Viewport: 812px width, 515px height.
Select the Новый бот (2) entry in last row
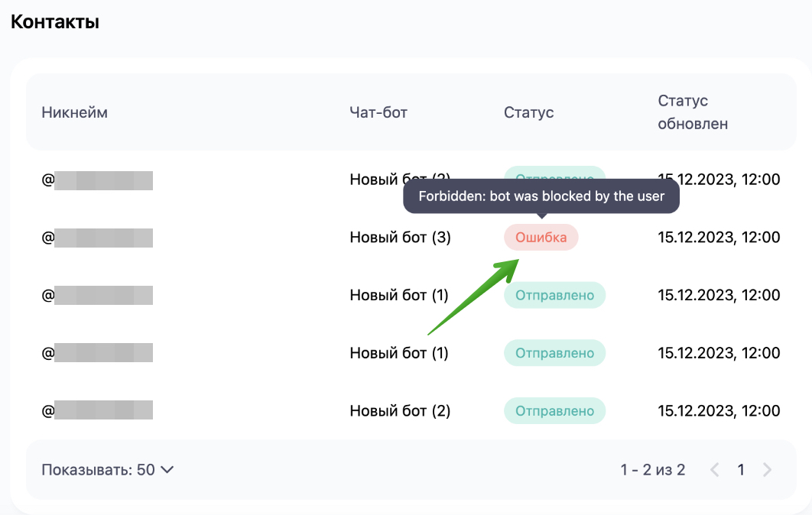click(x=401, y=411)
